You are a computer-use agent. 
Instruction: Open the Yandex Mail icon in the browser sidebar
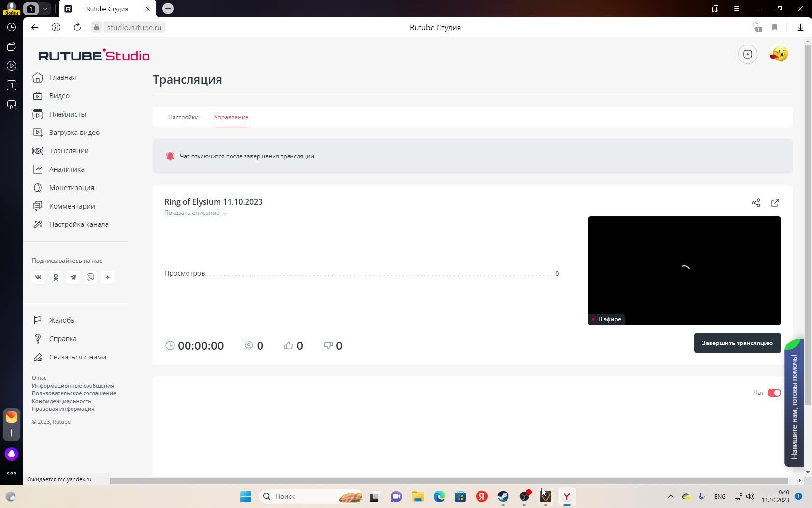point(12,417)
